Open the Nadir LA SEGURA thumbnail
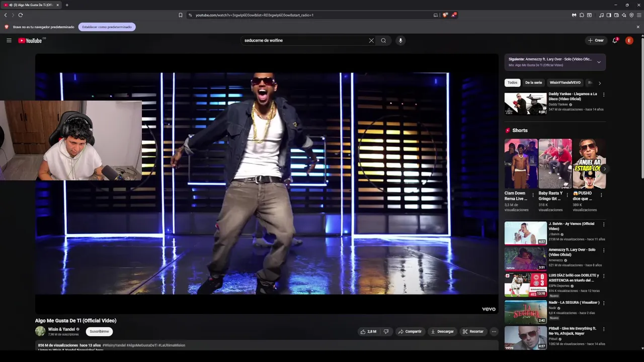Screen dimensions: 644x362 tap(525, 312)
